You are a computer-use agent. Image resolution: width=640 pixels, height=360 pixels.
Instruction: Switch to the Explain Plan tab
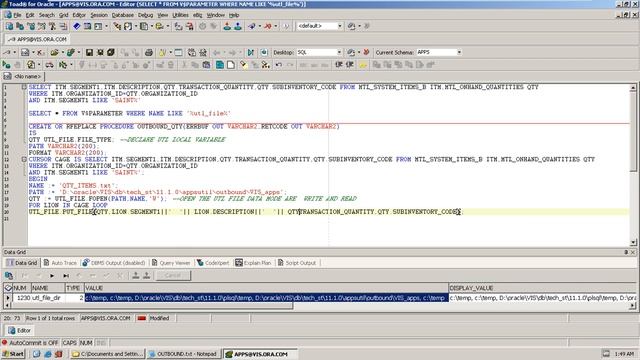point(253,263)
